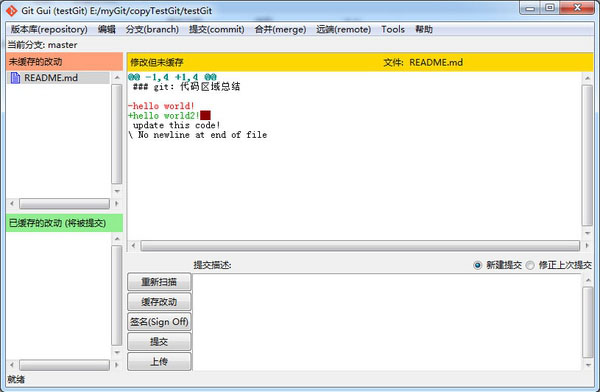This screenshot has height=392, width=600.
Task: Click the unstaged list horizontal scrollbar right arrow
Action: point(116,203)
